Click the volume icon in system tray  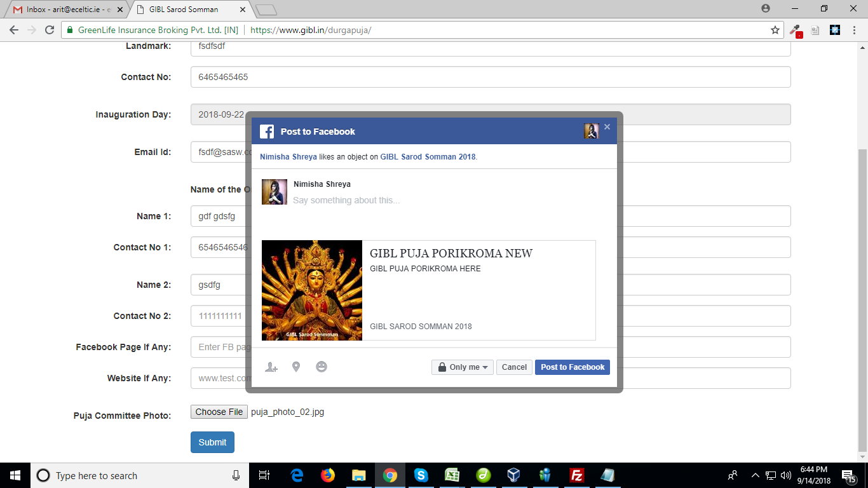tap(785, 475)
